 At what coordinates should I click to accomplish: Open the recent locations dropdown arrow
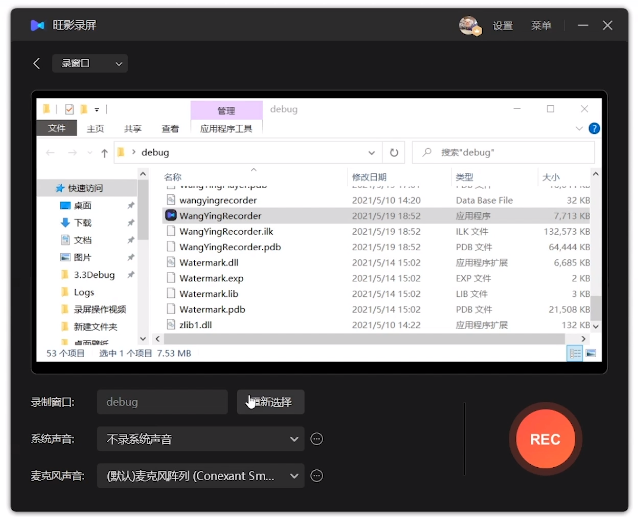pos(90,153)
